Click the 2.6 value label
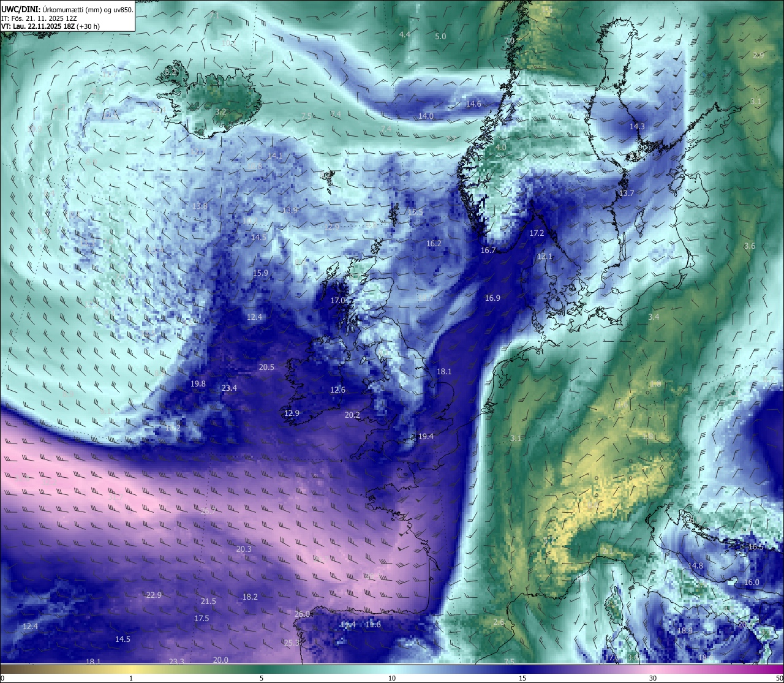 (x=499, y=622)
